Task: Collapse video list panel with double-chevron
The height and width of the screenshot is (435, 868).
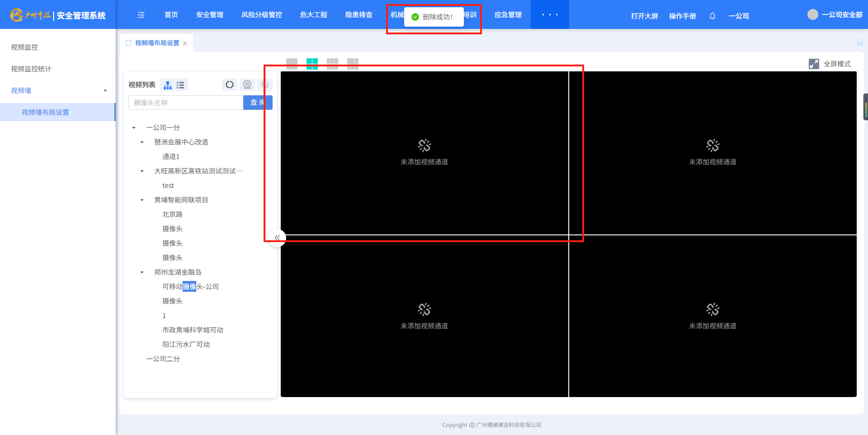Action: (x=277, y=238)
